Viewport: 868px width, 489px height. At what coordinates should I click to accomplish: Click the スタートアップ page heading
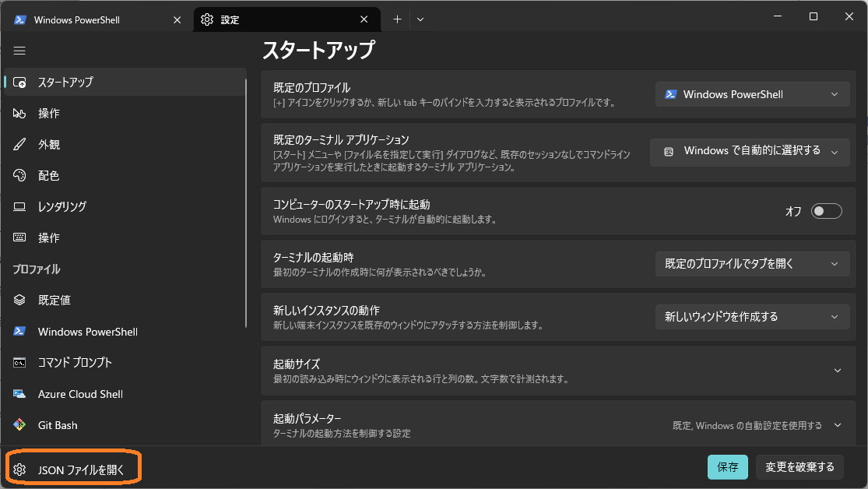coord(318,51)
